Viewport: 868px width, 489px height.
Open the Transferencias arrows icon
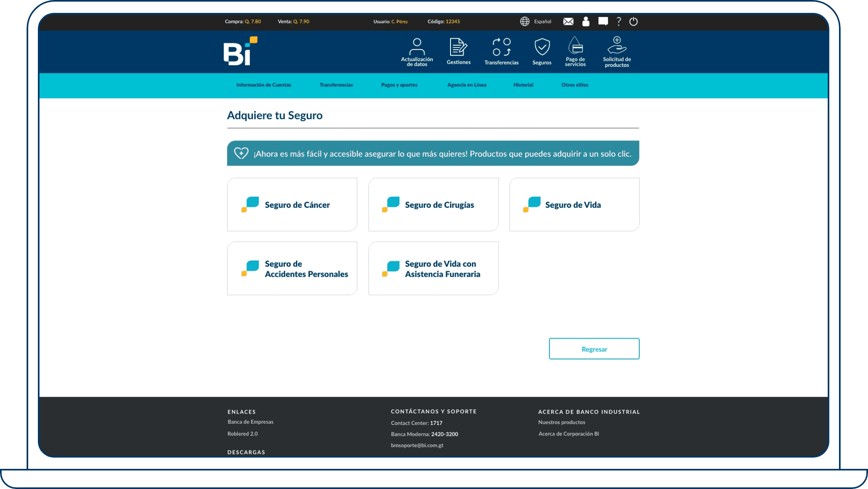click(x=501, y=47)
